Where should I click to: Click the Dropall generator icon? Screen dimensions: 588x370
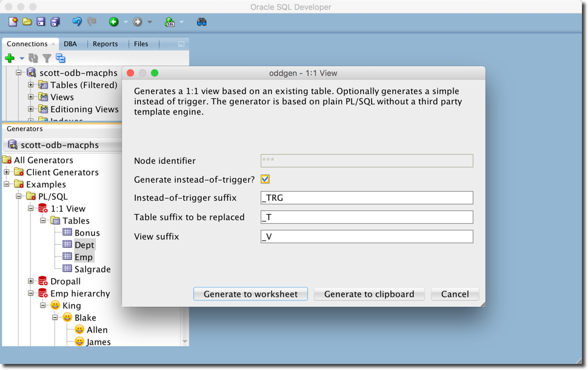tap(43, 281)
